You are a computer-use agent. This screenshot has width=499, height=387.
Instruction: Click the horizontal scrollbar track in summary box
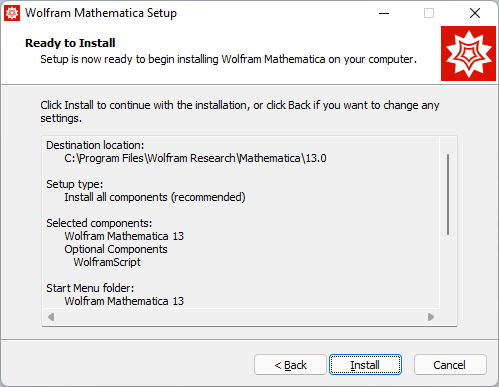coord(241,317)
